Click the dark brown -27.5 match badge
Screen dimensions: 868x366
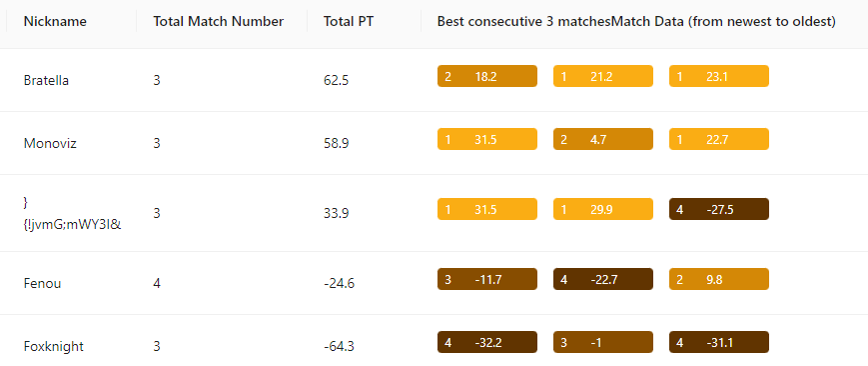[x=719, y=209]
